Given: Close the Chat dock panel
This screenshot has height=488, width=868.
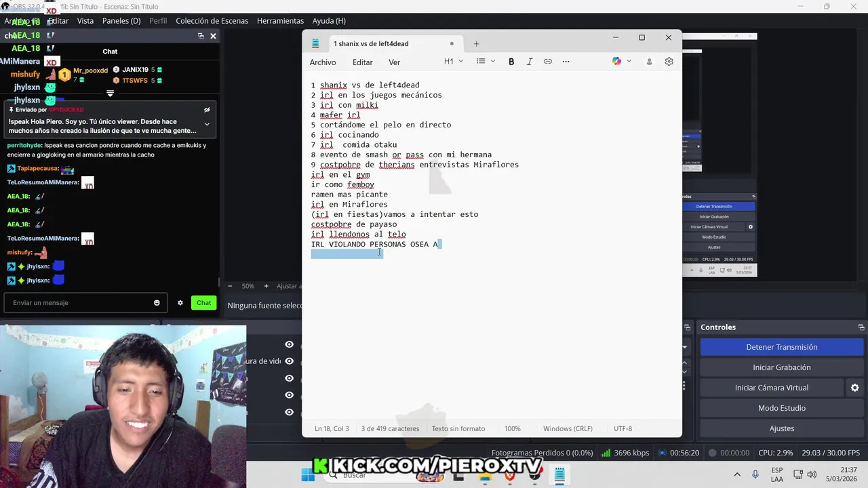Looking at the screenshot, I should point(213,36).
